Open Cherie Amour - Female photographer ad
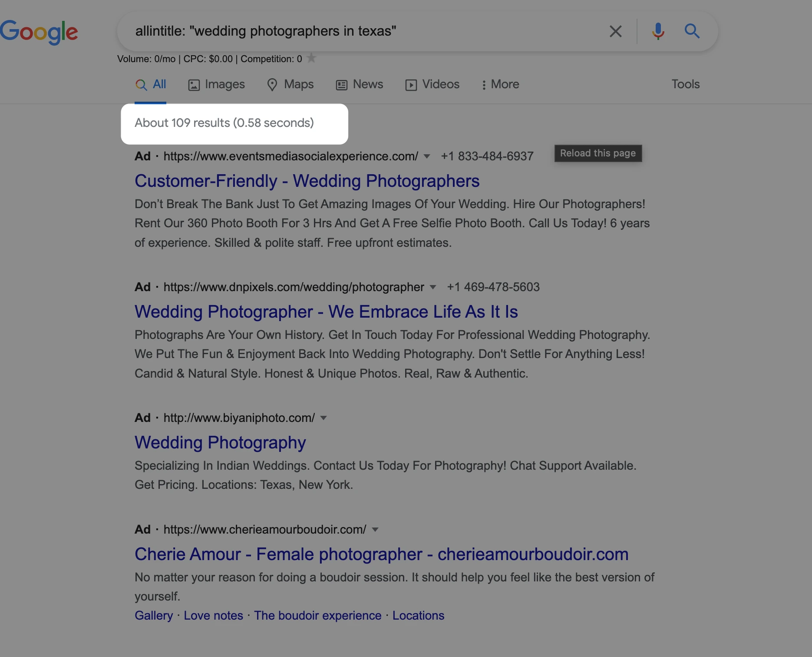Viewport: 812px width, 657px height. tap(381, 554)
